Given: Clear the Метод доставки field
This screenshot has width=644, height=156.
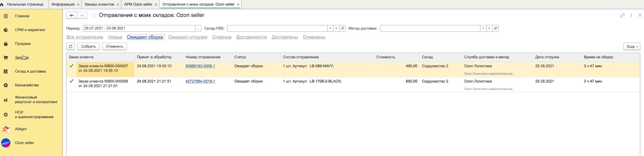Looking at the screenshot, I should click(x=489, y=28).
